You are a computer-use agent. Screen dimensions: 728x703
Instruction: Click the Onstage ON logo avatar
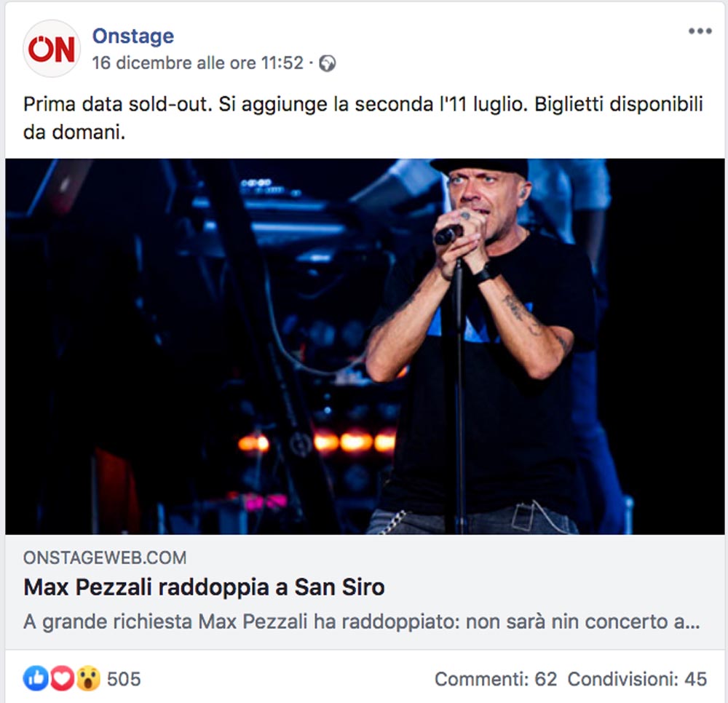click(51, 48)
